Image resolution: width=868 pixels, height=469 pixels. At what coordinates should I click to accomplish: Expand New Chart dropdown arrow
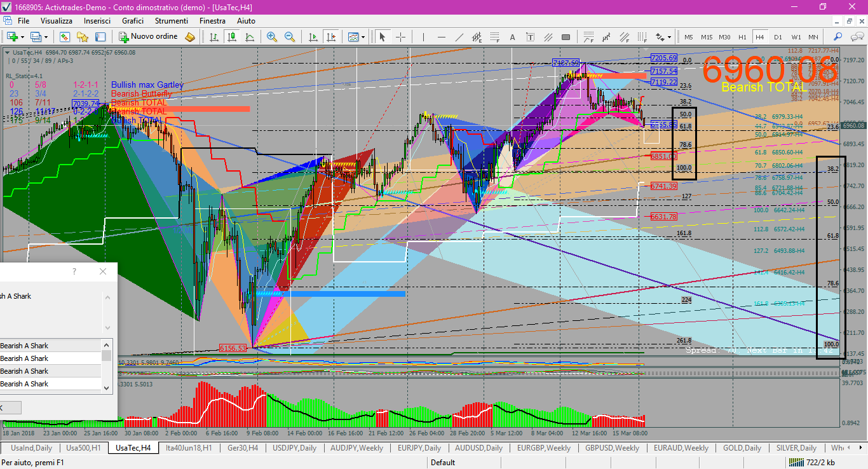pos(22,37)
